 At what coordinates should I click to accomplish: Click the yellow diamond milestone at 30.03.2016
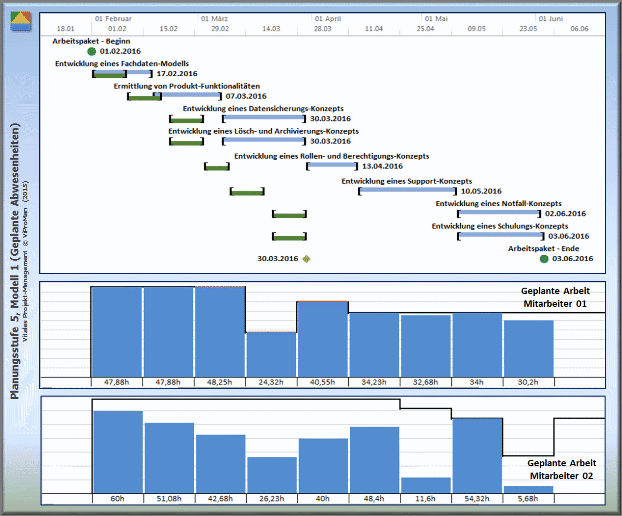(307, 259)
